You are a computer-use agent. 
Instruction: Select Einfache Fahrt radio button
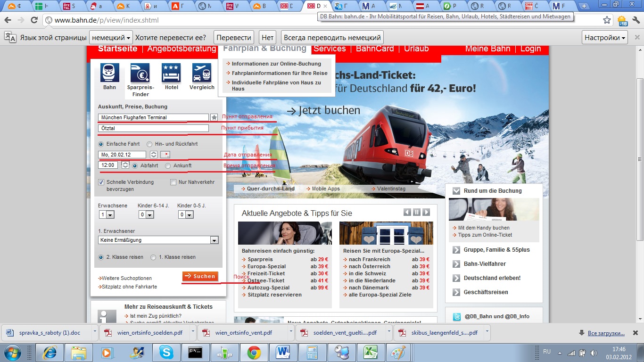(101, 144)
